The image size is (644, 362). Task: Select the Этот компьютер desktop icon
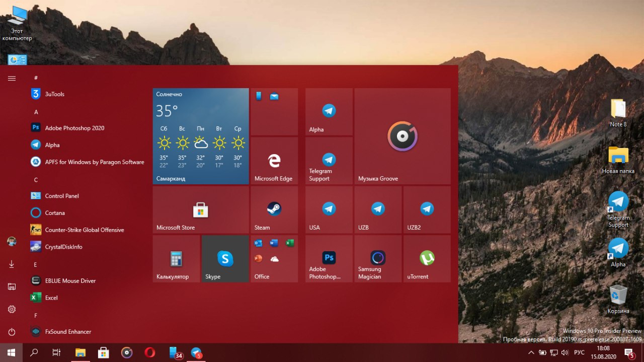click(x=17, y=23)
